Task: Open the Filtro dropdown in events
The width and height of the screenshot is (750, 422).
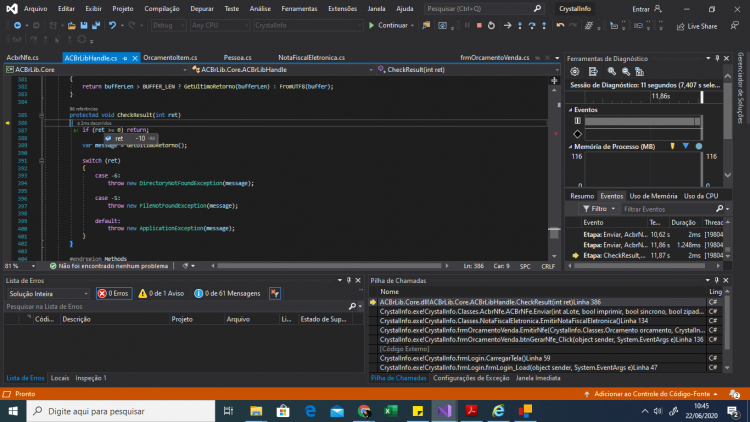Action: [x=599, y=209]
